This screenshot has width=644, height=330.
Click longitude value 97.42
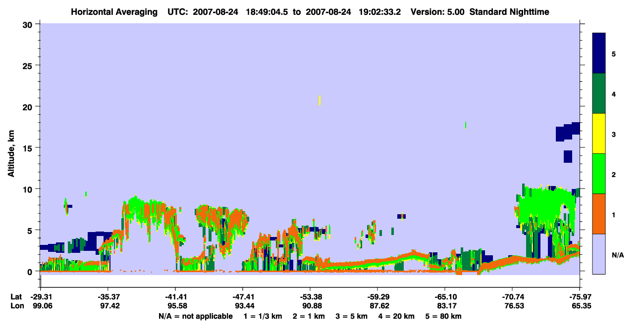[x=109, y=306]
